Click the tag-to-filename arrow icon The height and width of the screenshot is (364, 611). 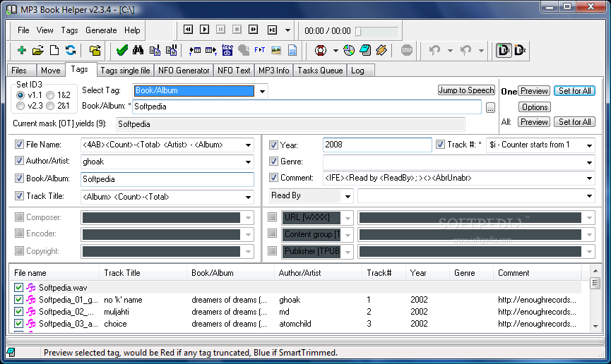click(x=210, y=50)
